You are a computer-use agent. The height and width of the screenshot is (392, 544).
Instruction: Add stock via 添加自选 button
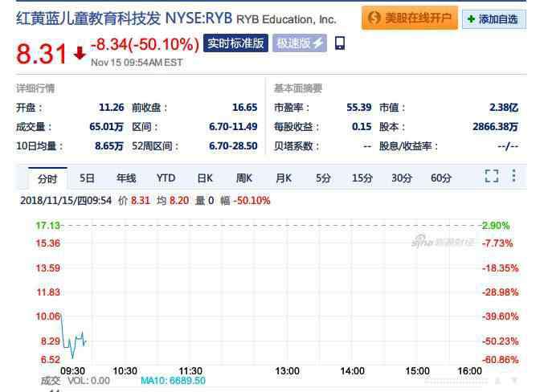click(493, 19)
